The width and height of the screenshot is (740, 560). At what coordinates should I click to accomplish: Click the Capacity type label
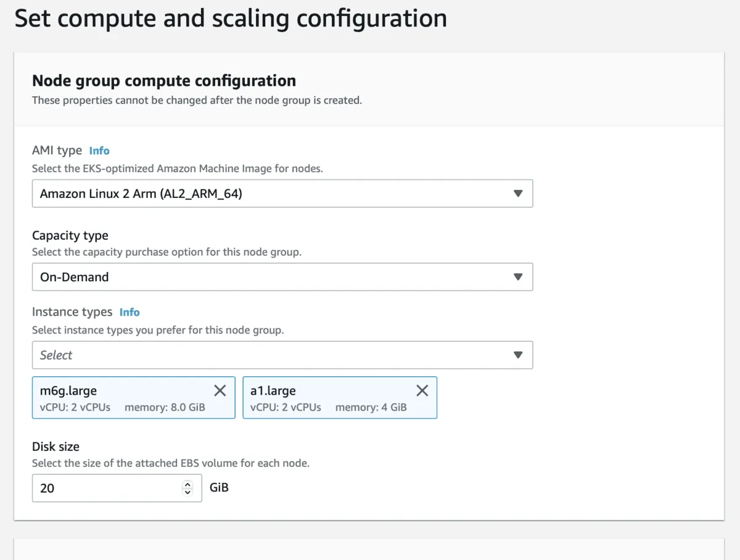[x=70, y=236]
